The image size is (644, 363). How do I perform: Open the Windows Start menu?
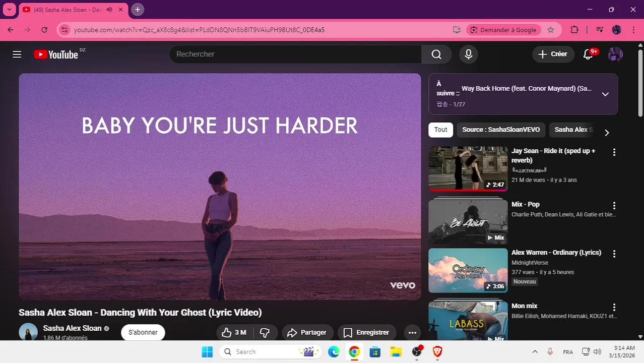[x=207, y=352]
